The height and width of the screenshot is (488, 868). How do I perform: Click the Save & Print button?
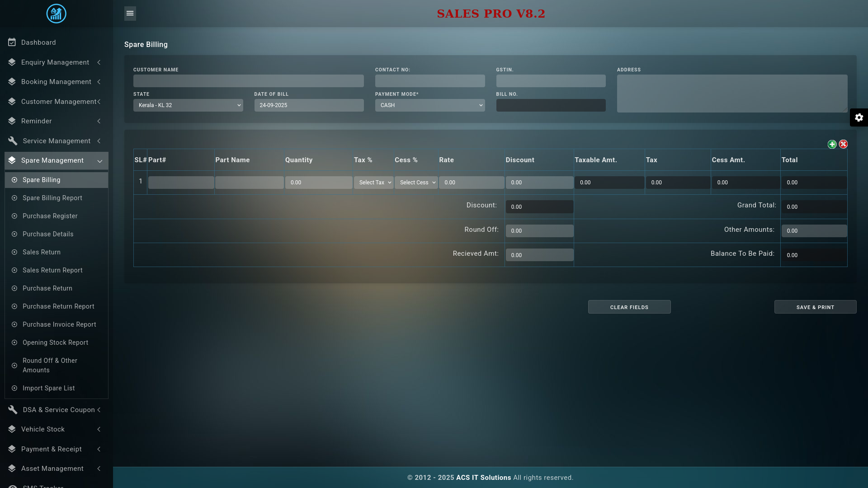point(815,307)
